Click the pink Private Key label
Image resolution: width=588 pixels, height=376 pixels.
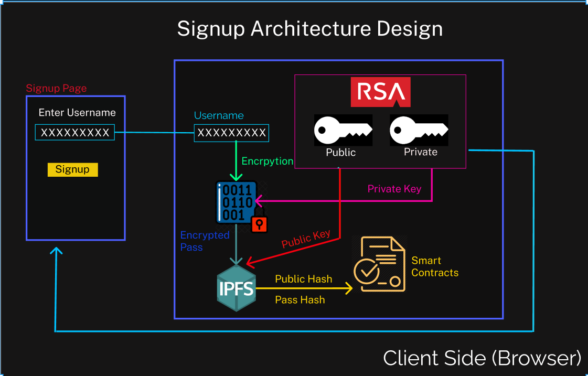(394, 189)
